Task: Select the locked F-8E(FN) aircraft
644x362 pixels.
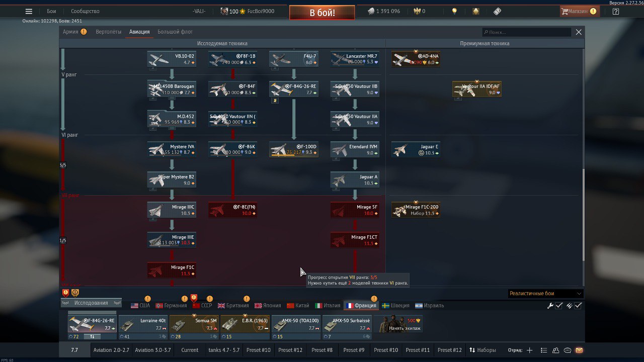Action: point(232,210)
